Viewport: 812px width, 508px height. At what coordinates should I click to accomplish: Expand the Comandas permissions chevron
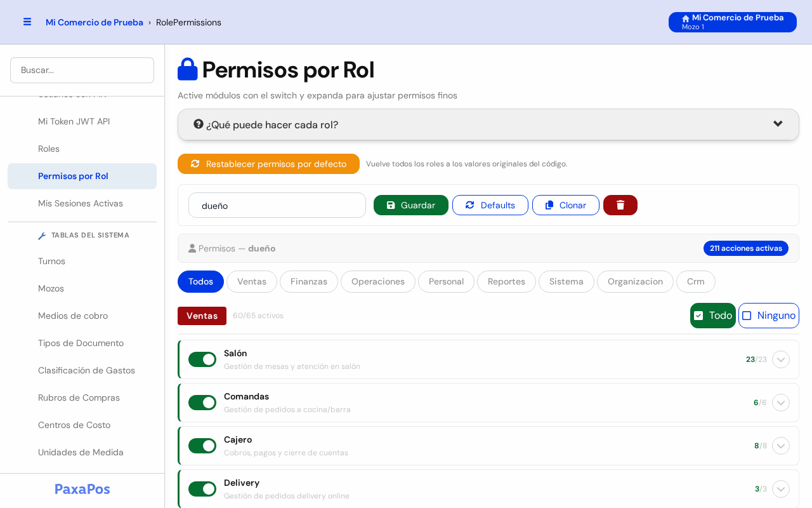[781, 403]
